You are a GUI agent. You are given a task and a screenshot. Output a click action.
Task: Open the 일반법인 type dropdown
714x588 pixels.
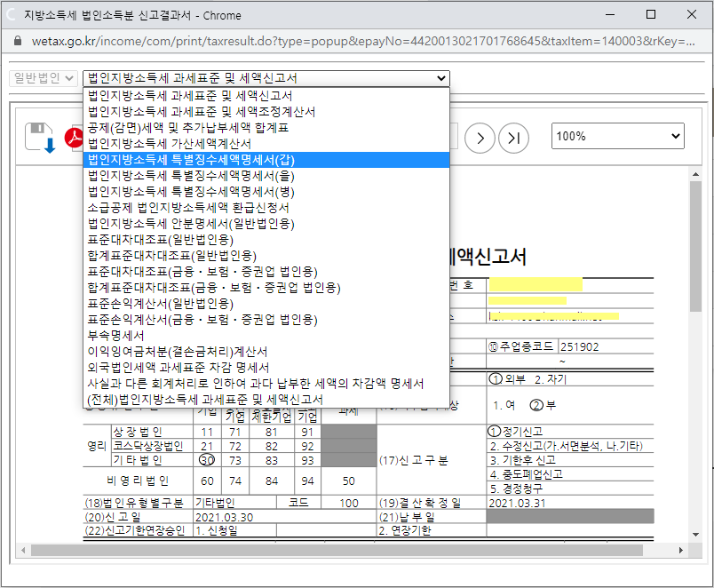pos(44,78)
